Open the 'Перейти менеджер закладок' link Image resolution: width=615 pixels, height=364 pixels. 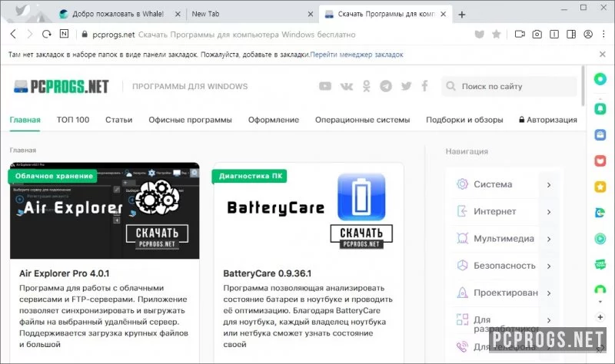[357, 55]
